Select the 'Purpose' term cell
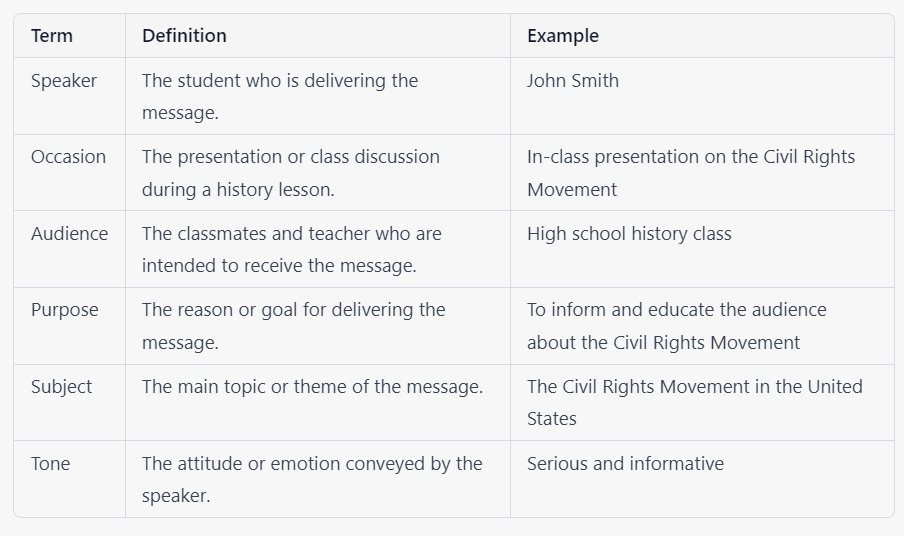 (x=65, y=310)
